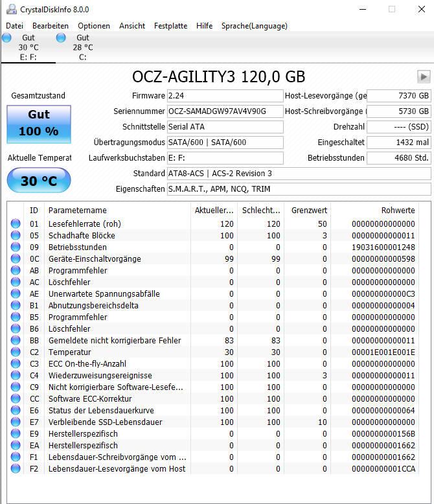The height and width of the screenshot is (504, 434).
Task: Click the Übertragungsmodus field SATA/600
Action: pyautogui.click(x=225, y=143)
